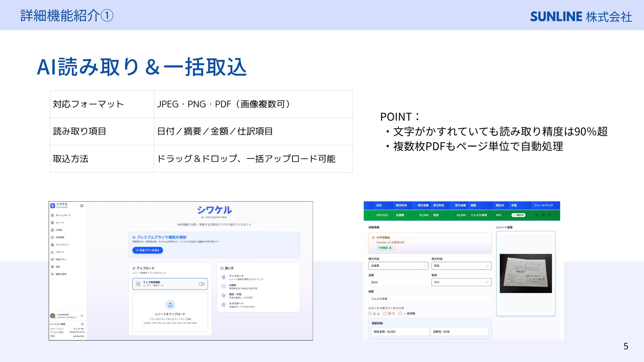This screenshot has width=644, height=362.
Task: Open the AI学習 sidebar item
Action: pos(56,230)
